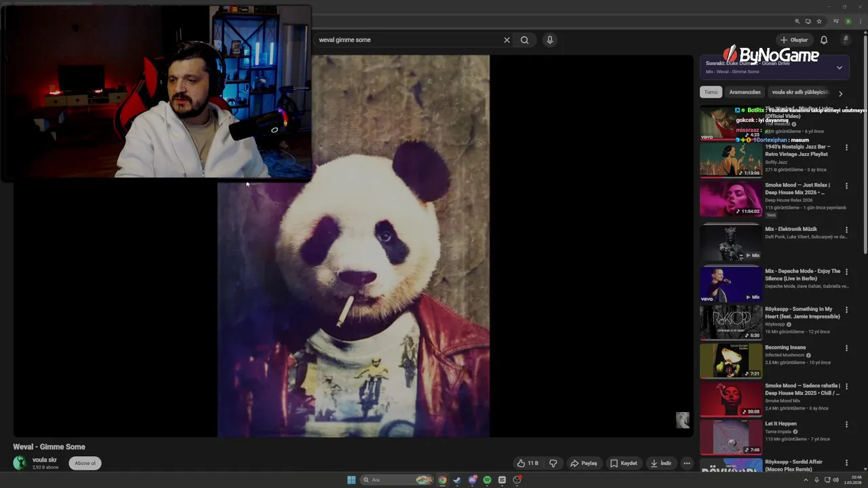Click the panda video player area
The image size is (868, 488).
[353, 246]
